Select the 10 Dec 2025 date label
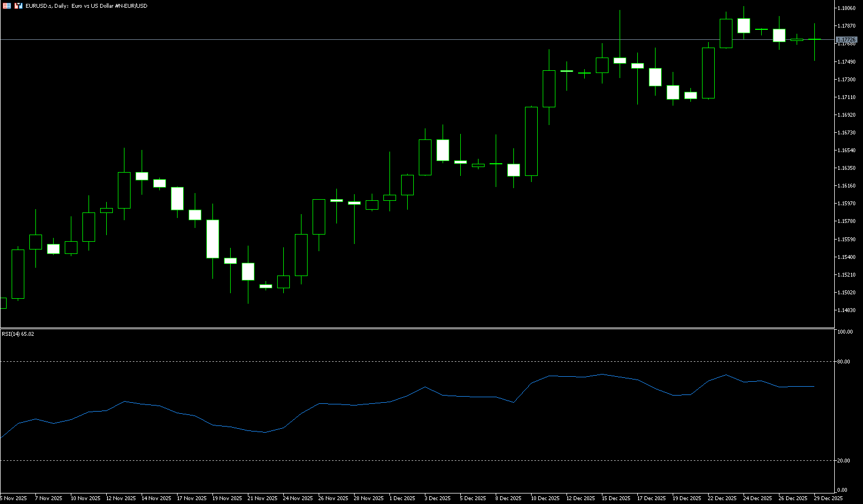863x504 pixels. tap(545, 498)
